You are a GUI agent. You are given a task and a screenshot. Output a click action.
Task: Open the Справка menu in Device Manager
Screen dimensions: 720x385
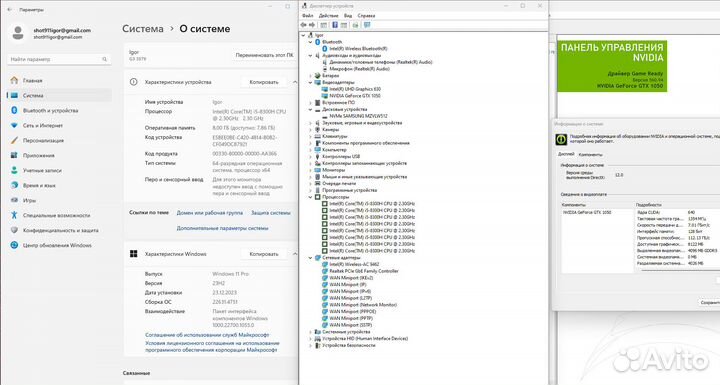366,16
